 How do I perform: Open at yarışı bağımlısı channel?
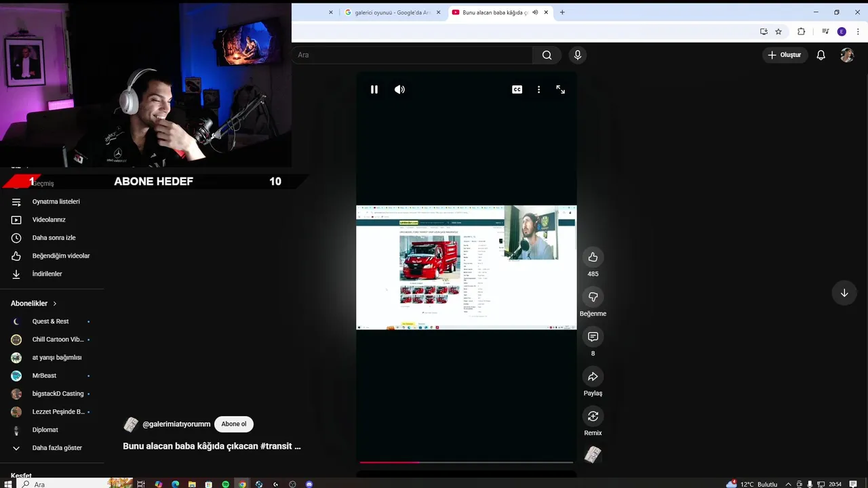(53, 357)
